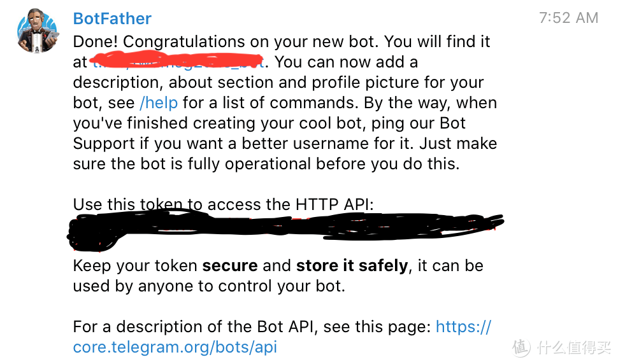The image size is (618, 364).
Task: Click the bold word secure
Action: (230, 265)
